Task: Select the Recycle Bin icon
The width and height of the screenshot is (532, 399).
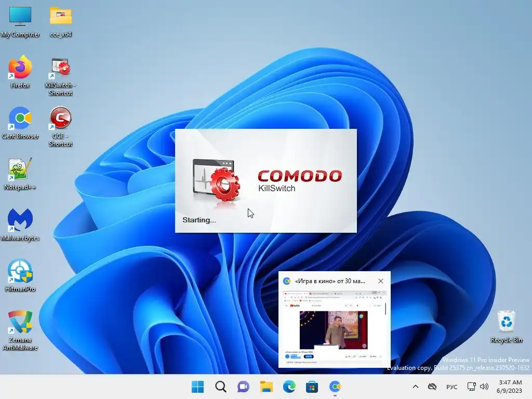Action: pos(506,326)
